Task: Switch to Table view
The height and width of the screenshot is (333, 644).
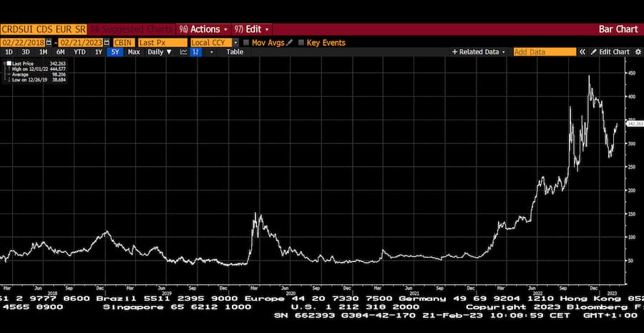Action: coord(235,52)
